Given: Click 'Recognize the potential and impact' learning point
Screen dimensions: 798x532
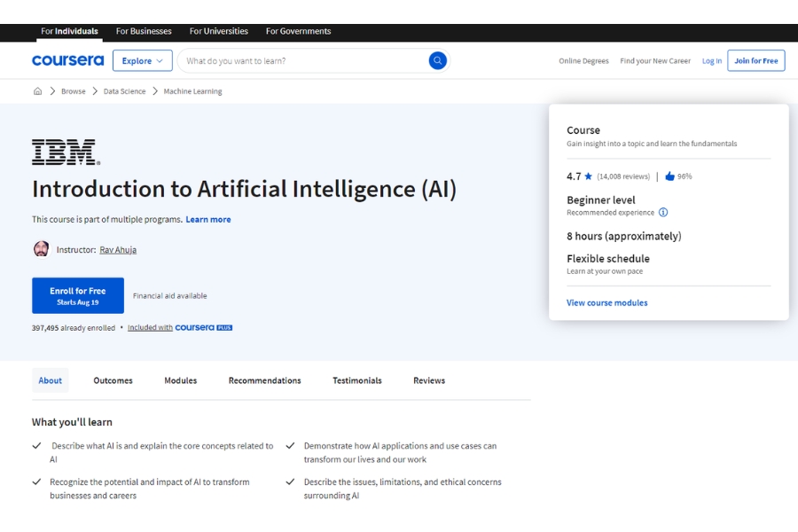Looking at the screenshot, I should tap(150, 489).
